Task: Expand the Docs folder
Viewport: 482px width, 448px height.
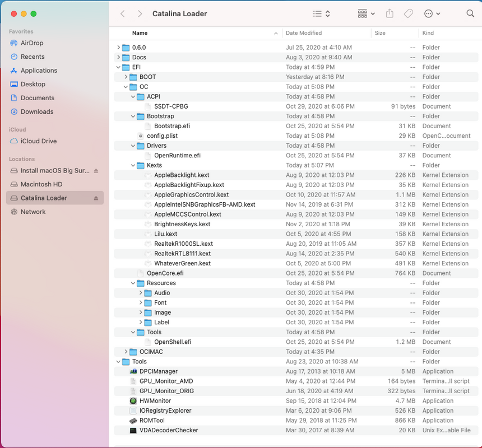Action: tap(118, 57)
